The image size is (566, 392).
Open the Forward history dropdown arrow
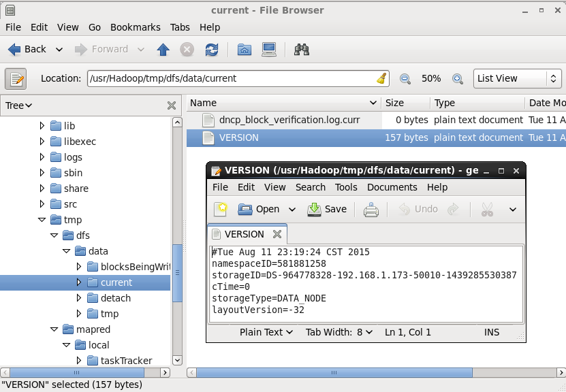141,50
